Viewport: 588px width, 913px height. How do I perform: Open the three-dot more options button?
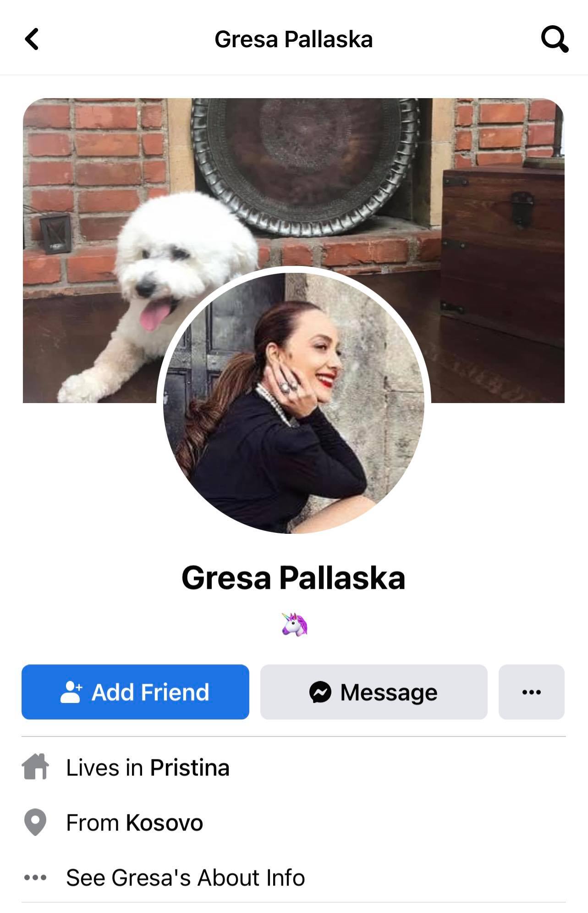531,692
